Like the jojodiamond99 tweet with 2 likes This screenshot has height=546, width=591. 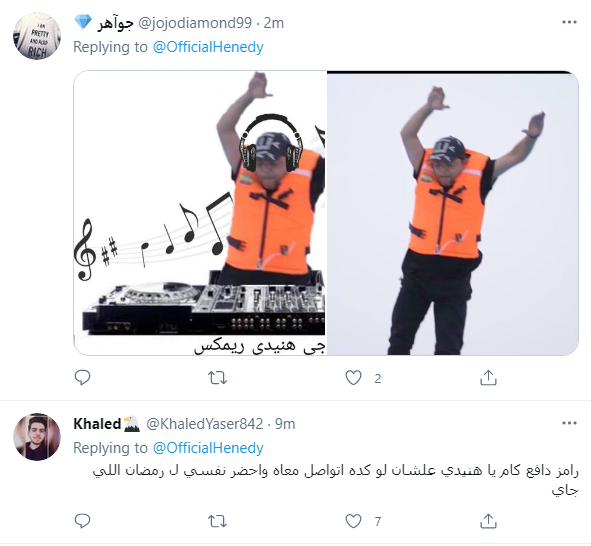click(354, 378)
